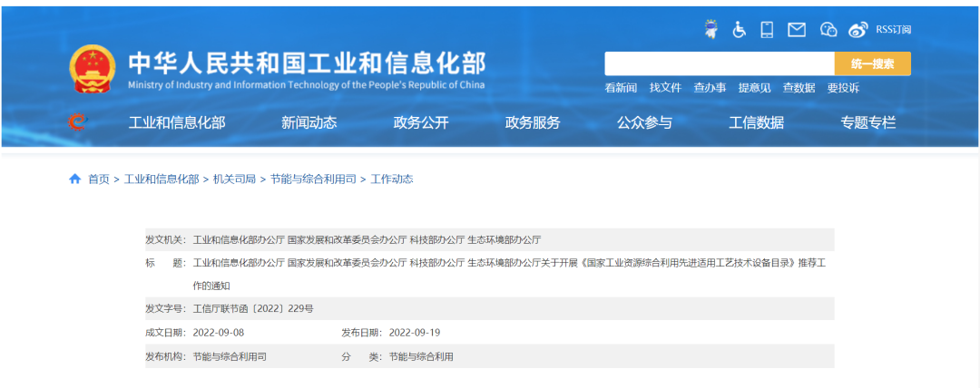Open the 查办事 quick link
The image size is (980, 388).
(x=710, y=88)
